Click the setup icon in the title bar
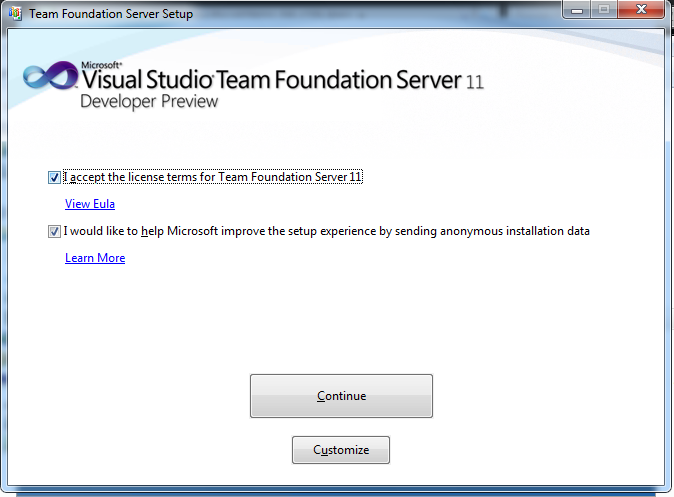Viewport: 674px width, 497px height. [15, 14]
